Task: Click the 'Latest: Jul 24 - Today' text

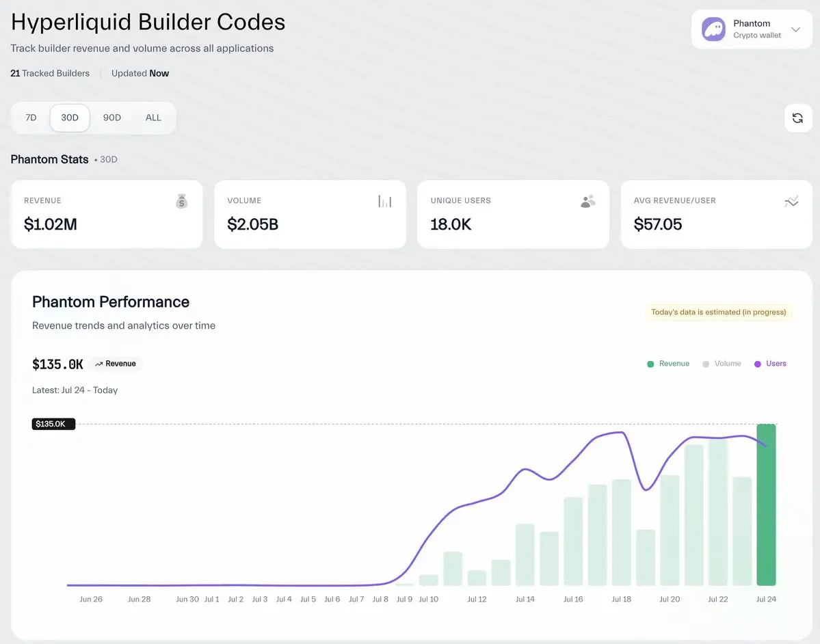Action: click(x=75, y=390)
